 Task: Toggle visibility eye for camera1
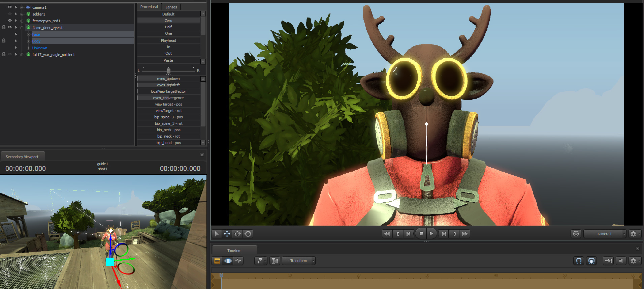coord(9,7)
